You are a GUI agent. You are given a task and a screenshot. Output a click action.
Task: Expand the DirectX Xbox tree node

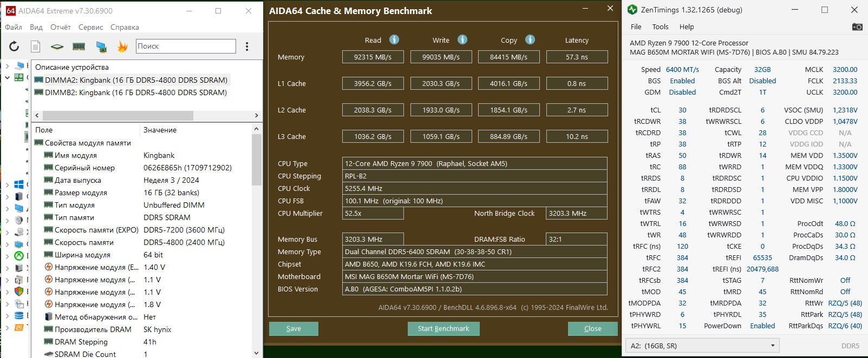point(7,256)
